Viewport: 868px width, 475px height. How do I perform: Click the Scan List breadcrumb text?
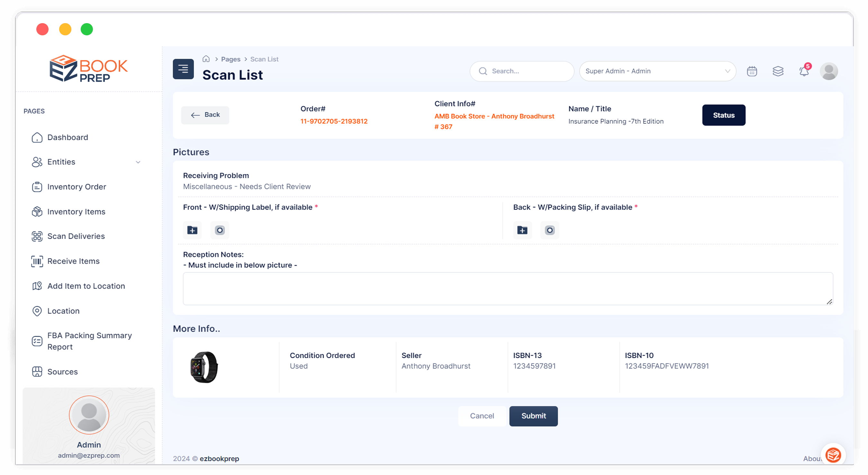pos(264,59)
